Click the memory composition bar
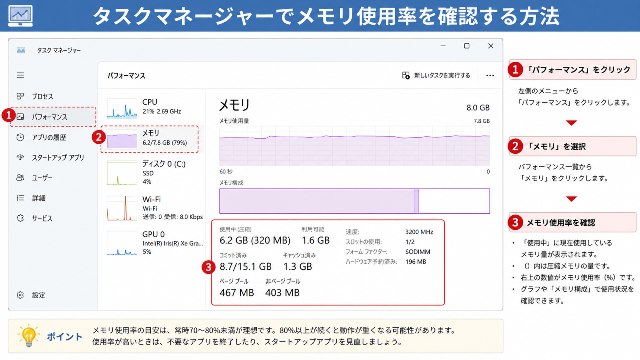 pyautogui.click(x=354, y=201)
